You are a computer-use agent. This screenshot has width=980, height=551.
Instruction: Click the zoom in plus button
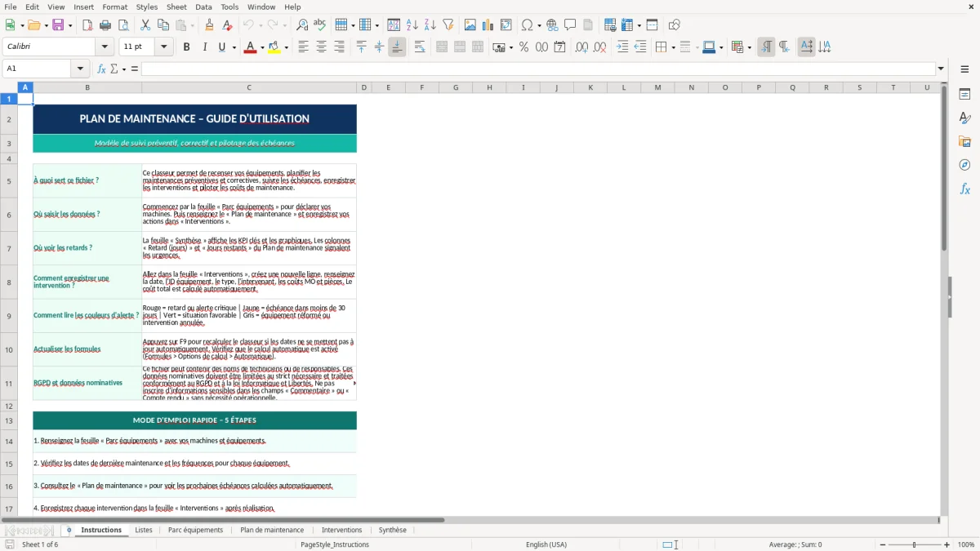947,544
